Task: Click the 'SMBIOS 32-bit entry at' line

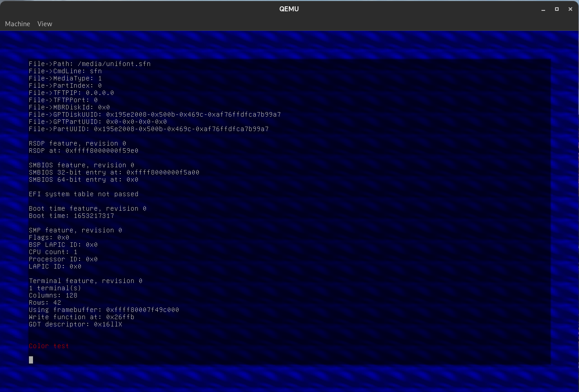Action: click(x=114, y=172)
